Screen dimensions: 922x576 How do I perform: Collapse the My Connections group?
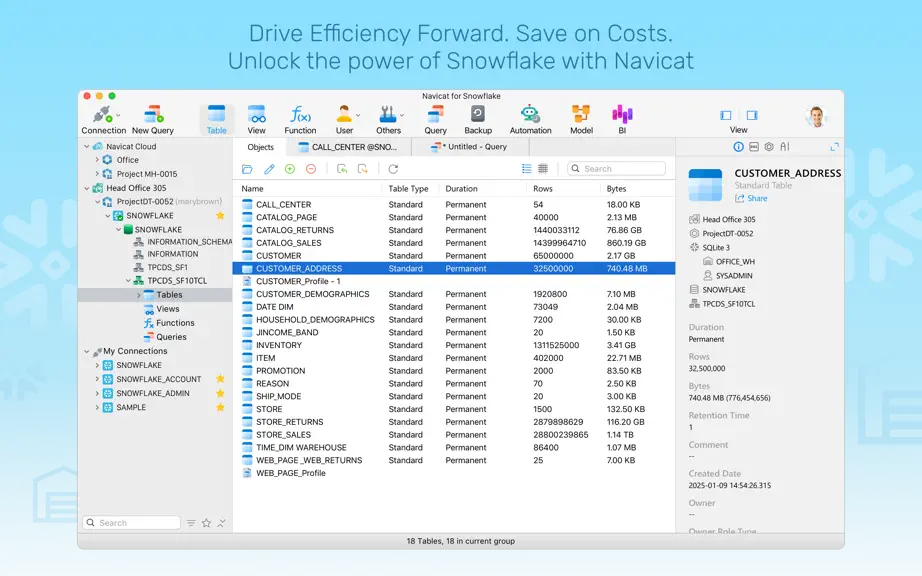point(86,351)
